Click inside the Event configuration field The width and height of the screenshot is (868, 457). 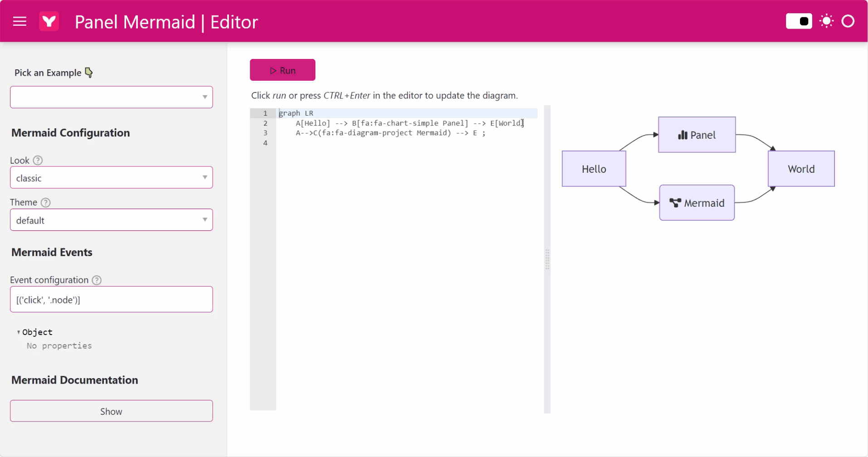(111, 299)
